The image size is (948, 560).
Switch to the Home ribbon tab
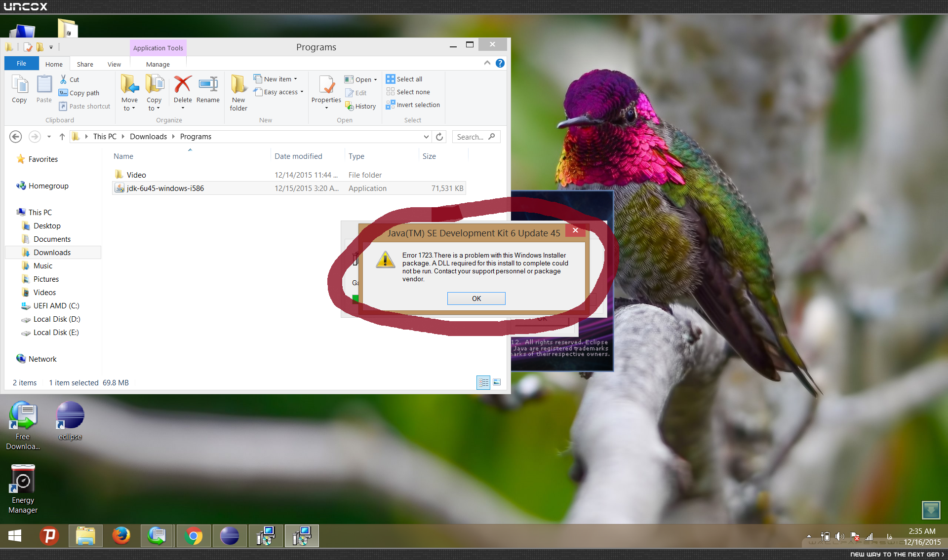(54, 64)
